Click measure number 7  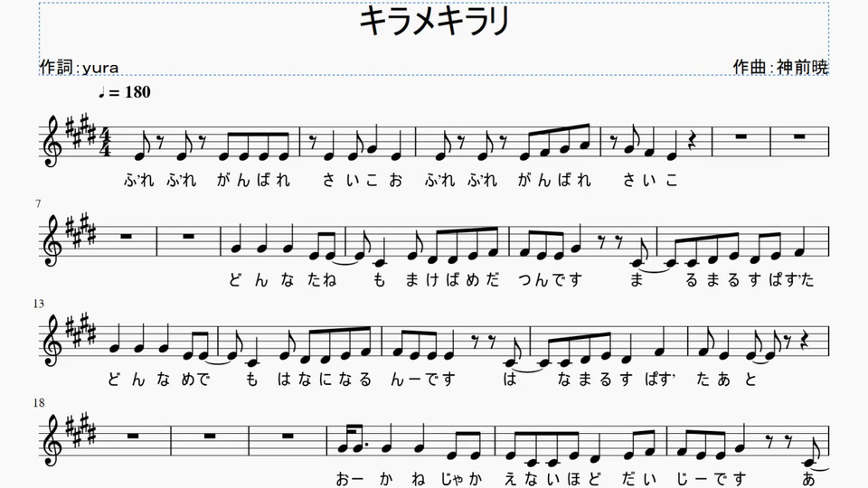click(38, 204)
